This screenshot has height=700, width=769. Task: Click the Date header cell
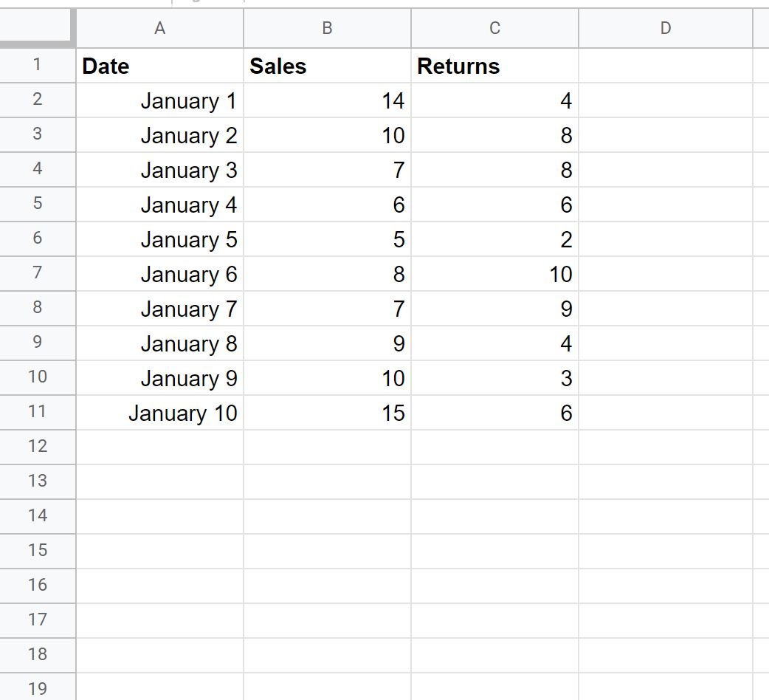[159, 66]
